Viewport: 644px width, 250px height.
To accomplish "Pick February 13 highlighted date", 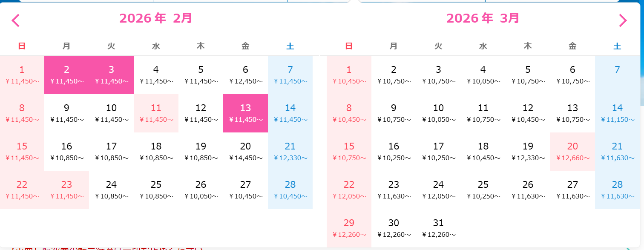I will pyautogui.click(x=246, y=113).
